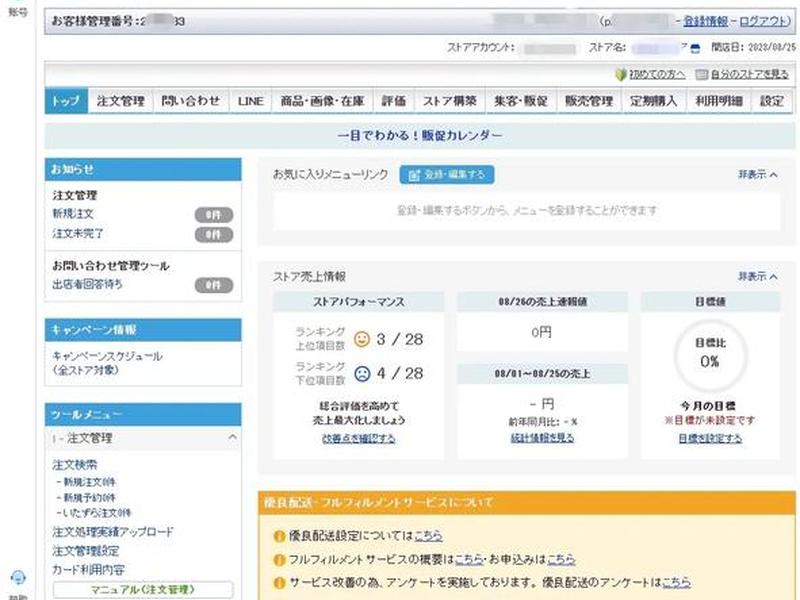Click the マニュアル(注文管理) button

(143, 590)
